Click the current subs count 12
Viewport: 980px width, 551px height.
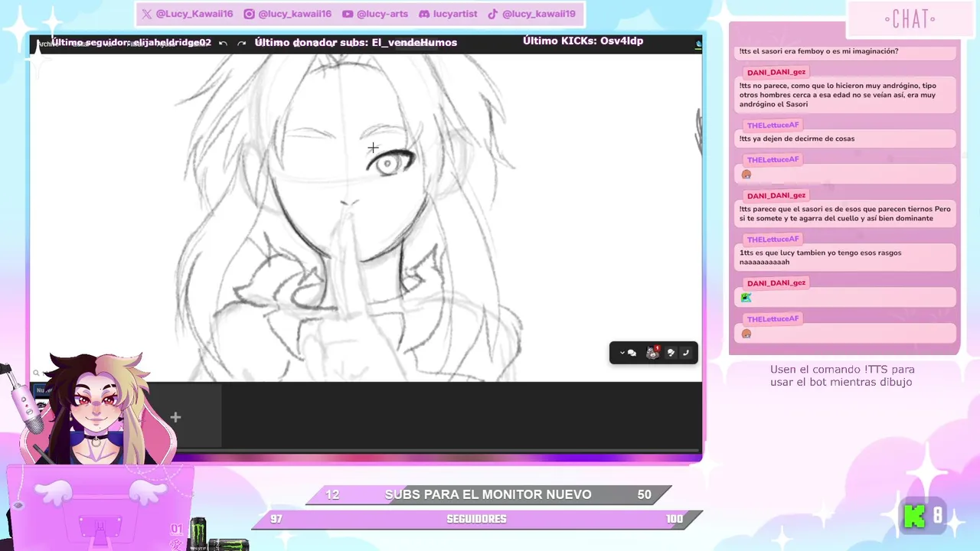coord(332,495)
